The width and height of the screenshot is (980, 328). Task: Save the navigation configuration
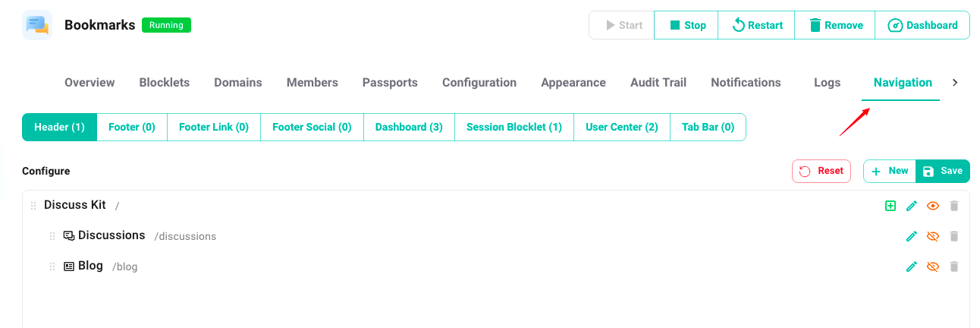[x=943, y=171]
